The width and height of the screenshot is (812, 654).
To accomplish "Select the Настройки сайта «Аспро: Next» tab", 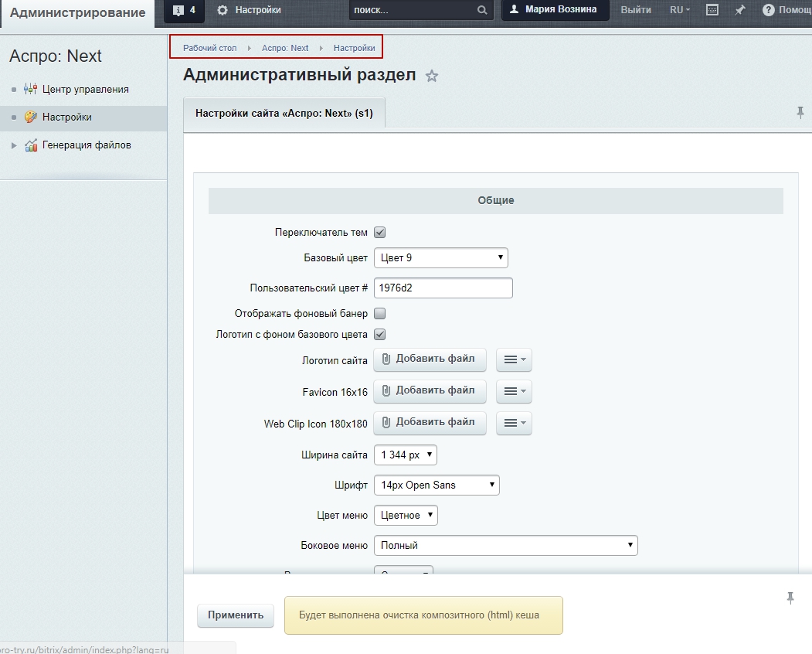I will 284,113.
